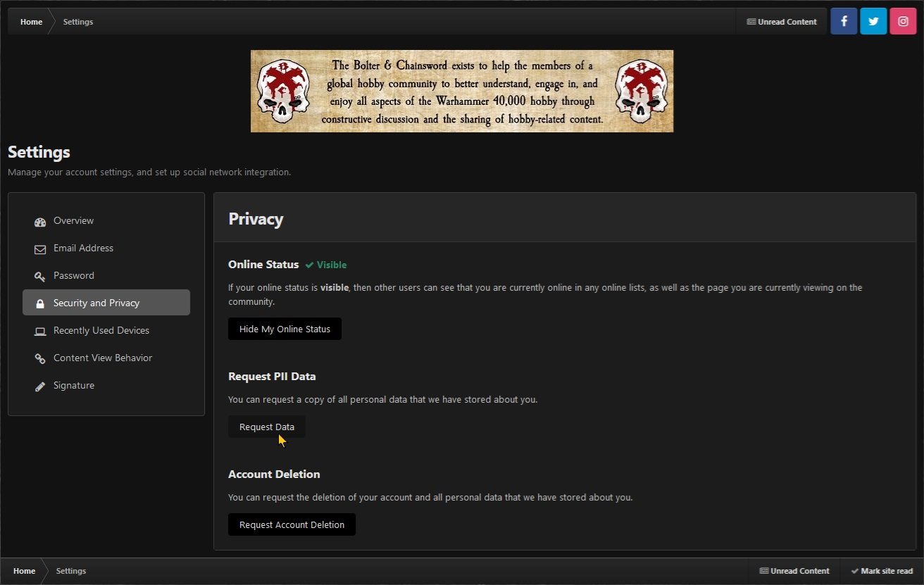924x585 pixels.
Task: Open Unread Content in the top bar
Action: [782, 22]
